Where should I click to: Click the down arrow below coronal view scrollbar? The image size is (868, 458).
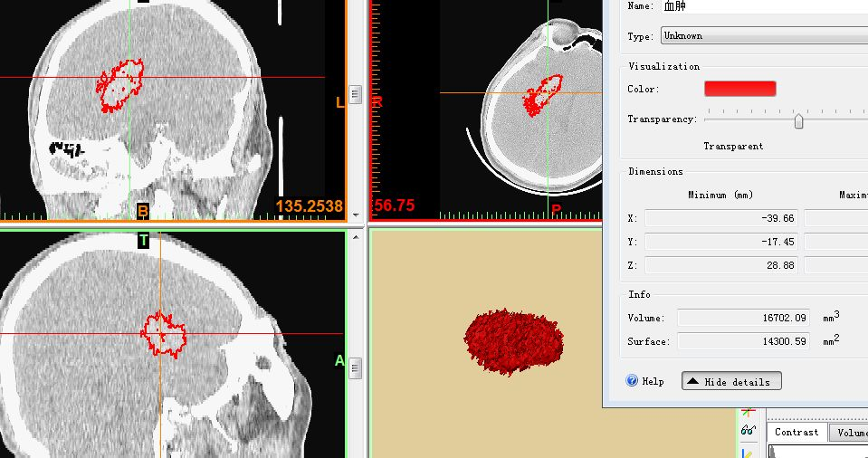[356, 215]
